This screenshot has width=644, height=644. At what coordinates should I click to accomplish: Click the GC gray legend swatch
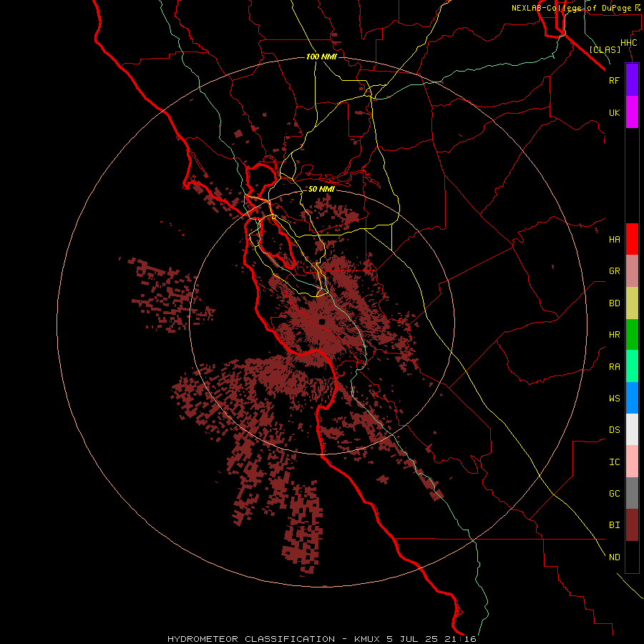[x=632, y=493]
